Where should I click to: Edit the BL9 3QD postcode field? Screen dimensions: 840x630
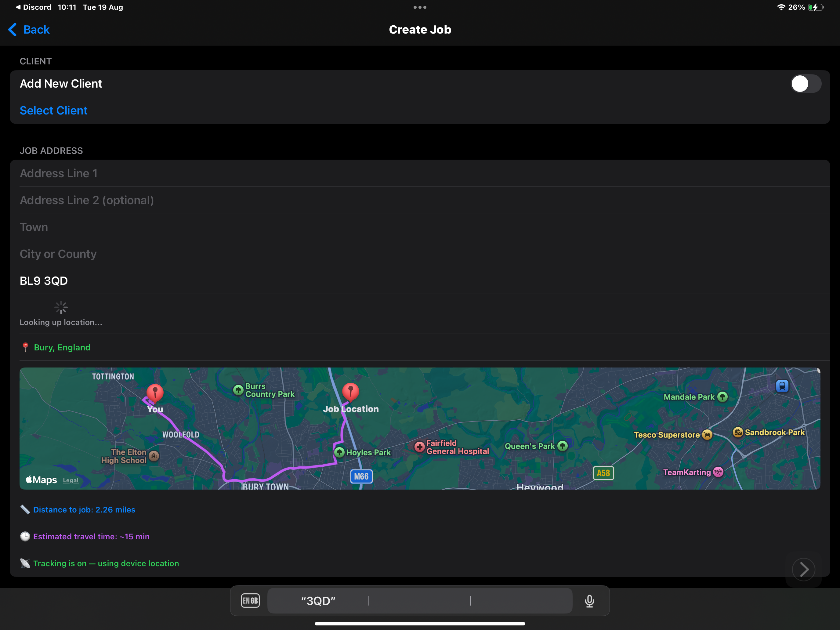pyautogui.click(x=420, y=281)
